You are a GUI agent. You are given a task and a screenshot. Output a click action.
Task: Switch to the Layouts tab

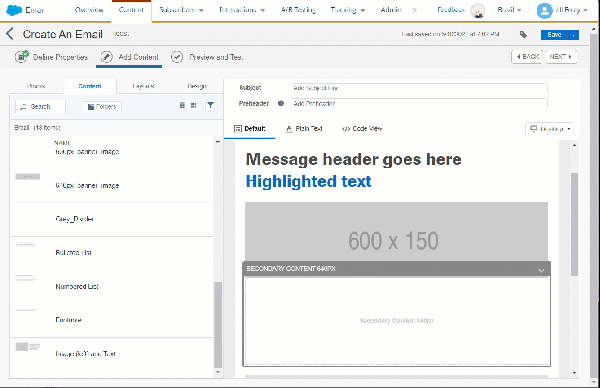point(143,86)
